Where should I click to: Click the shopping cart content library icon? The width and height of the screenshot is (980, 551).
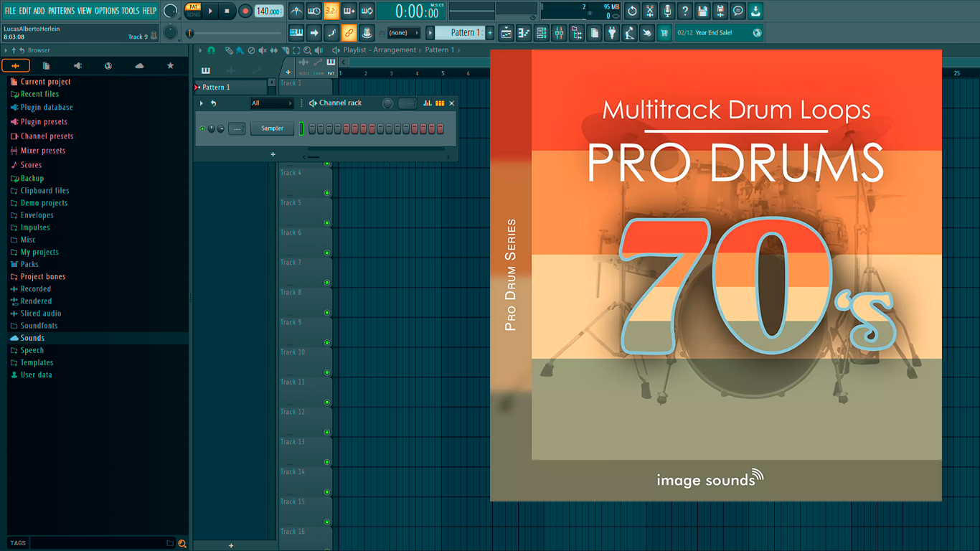click(664, 33)
